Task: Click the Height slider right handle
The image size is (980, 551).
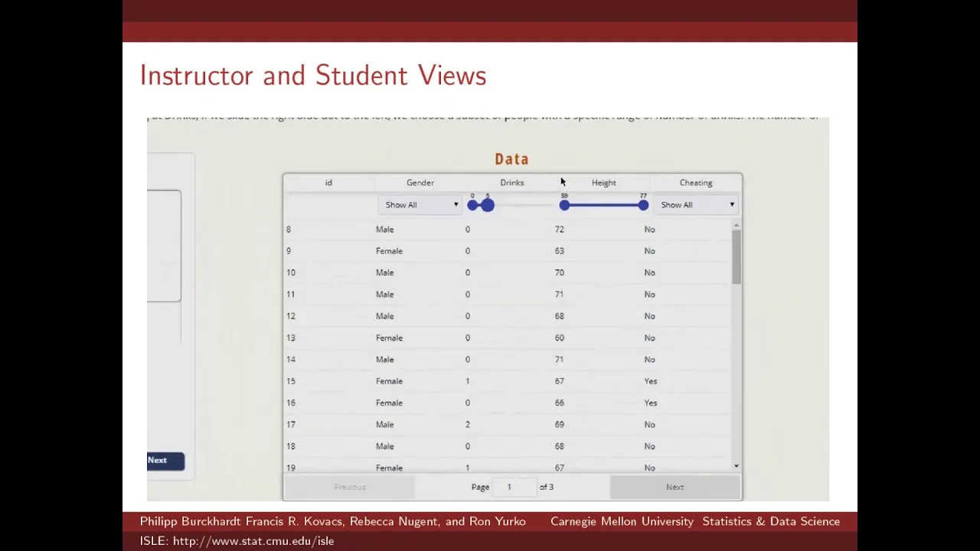Action: (x=643, y=205)
